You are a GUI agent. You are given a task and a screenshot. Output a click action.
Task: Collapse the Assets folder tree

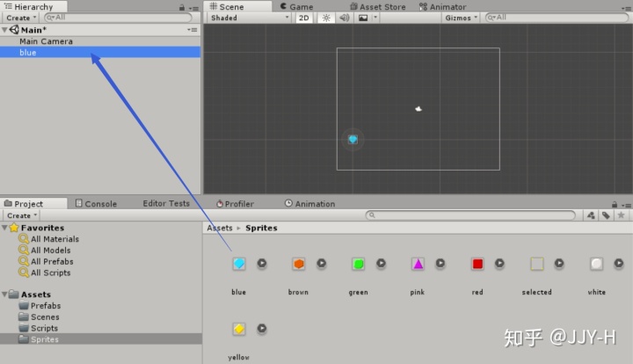point(4,295)
